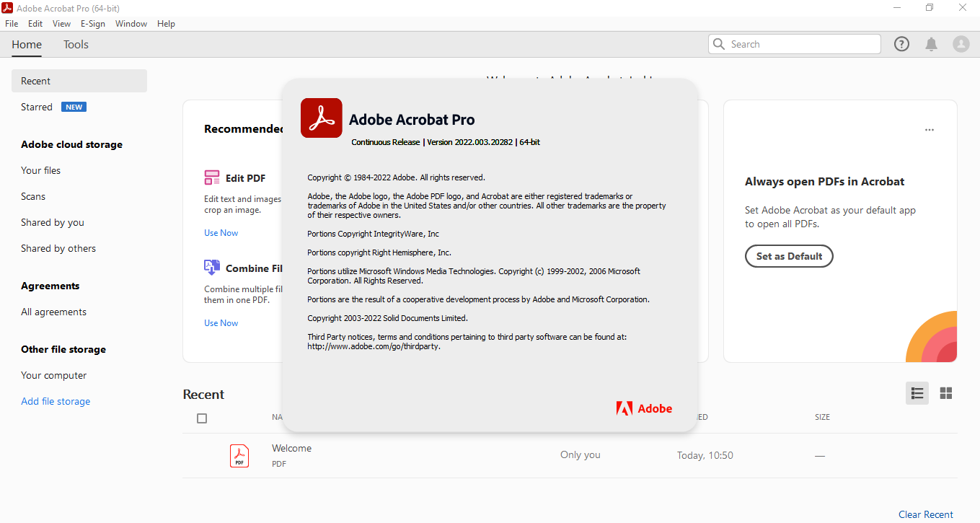980x523 pixels.
Task: Click the 'Today, 10:50' opened time
Action: pos(705,455)
